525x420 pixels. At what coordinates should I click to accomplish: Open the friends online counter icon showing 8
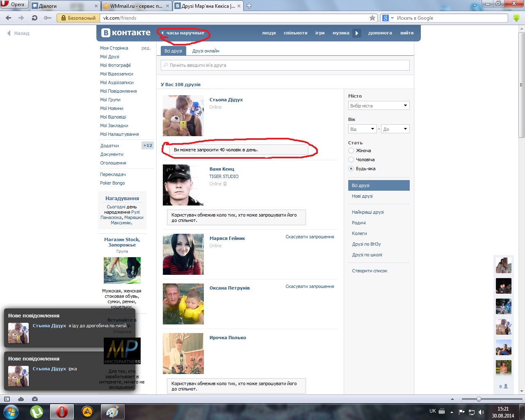click(x=503, y=386)
